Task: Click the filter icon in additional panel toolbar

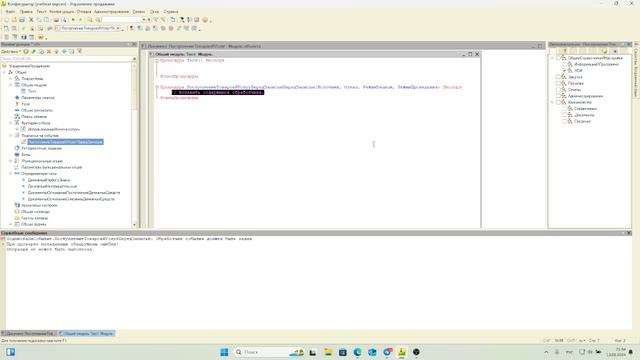Action: pyautogui.click(x=564, y=51)
